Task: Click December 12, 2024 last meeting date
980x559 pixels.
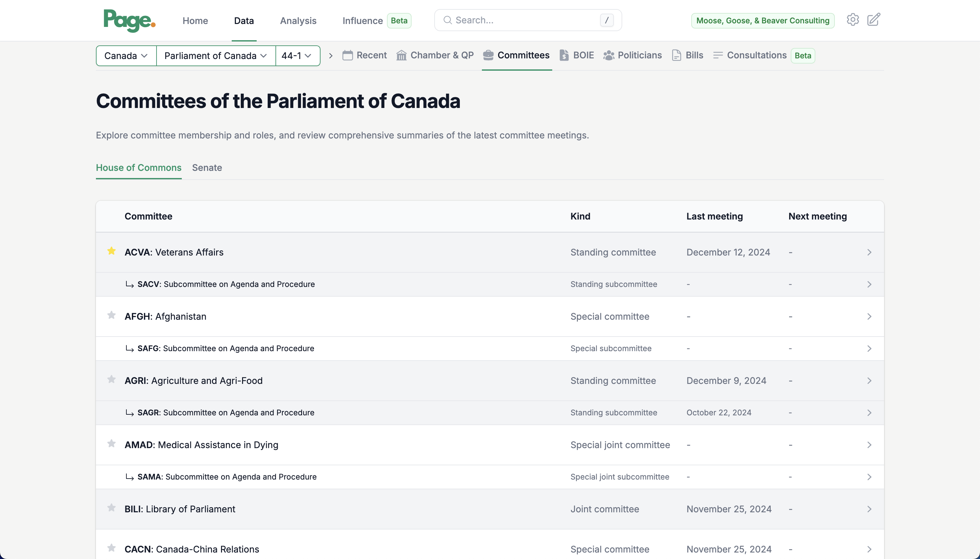Action: pos(728,252)
